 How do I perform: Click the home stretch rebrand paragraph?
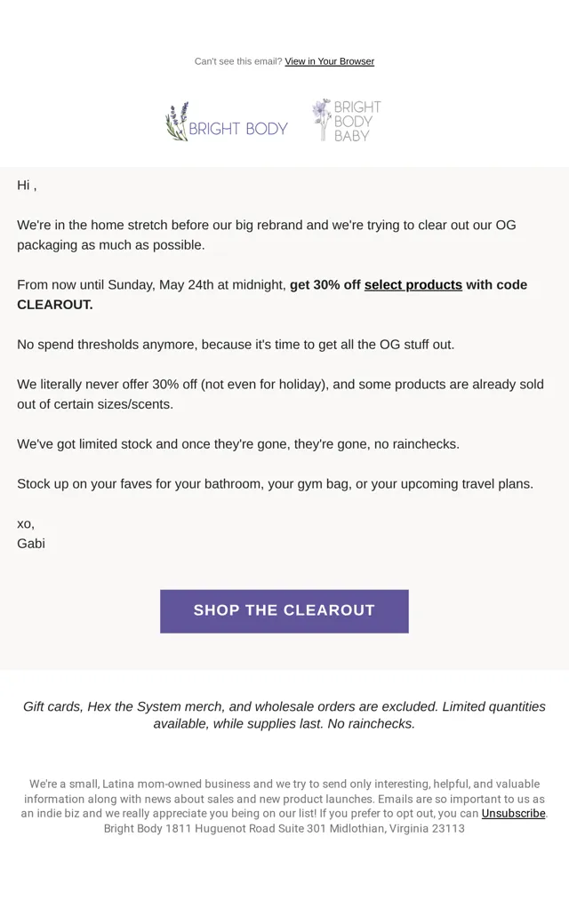[267, 235]
